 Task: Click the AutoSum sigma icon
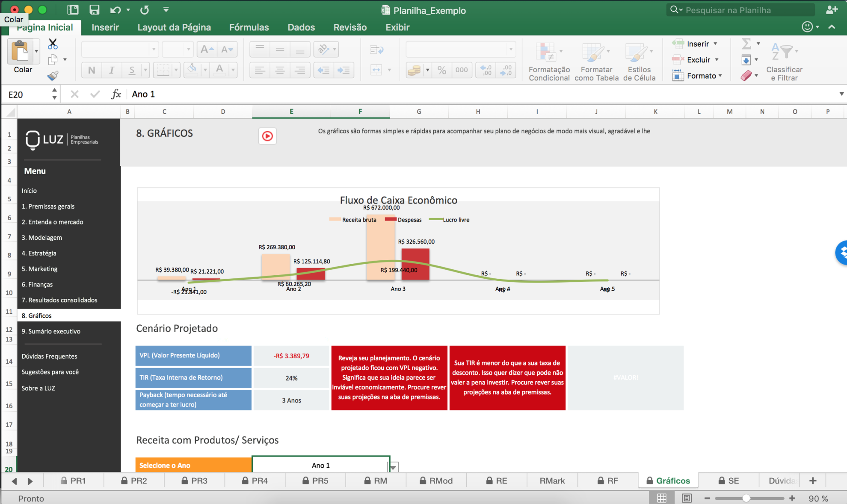(x=746, y=44)
